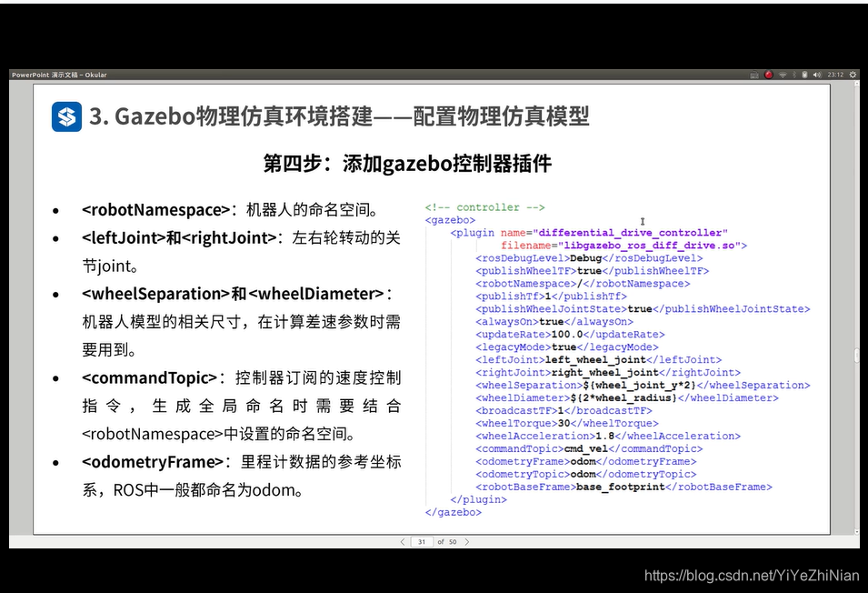The height and width of the screenshot is (593, 868).
Task: Click the odometryTopic 'odom' code line
Action: click(585, 474)
